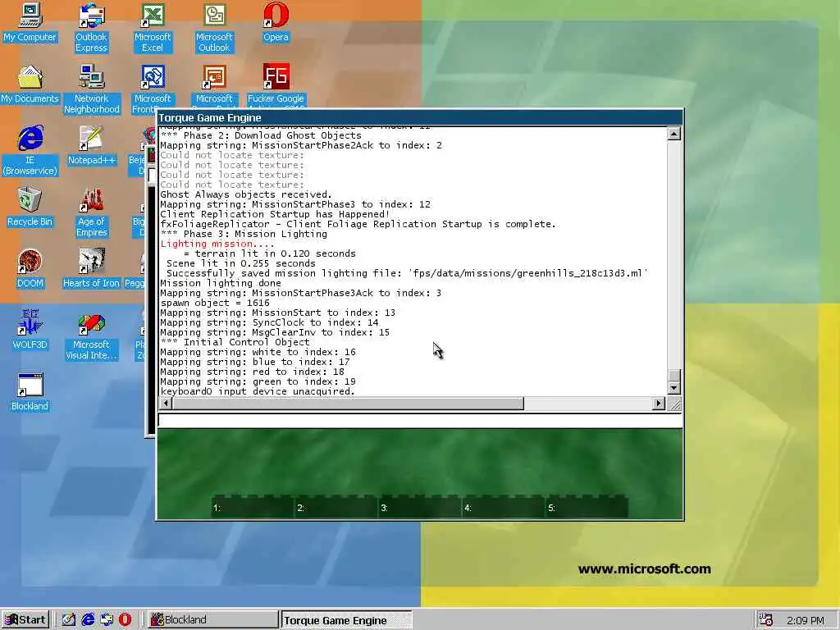Click the "*** Phase 3: Mission Lighting" line

pyautogui.click(x=244, y=234)
